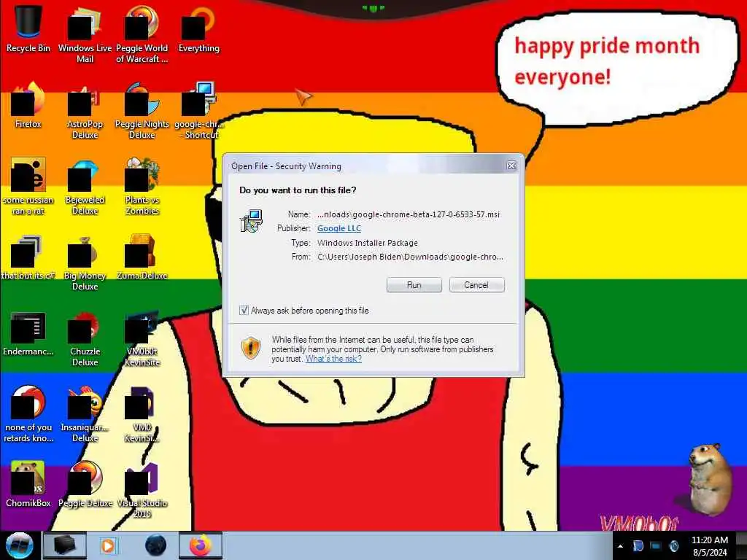Open the 'What's the risk?' link
Screen dimensions: 747x560
coord(333,359)
